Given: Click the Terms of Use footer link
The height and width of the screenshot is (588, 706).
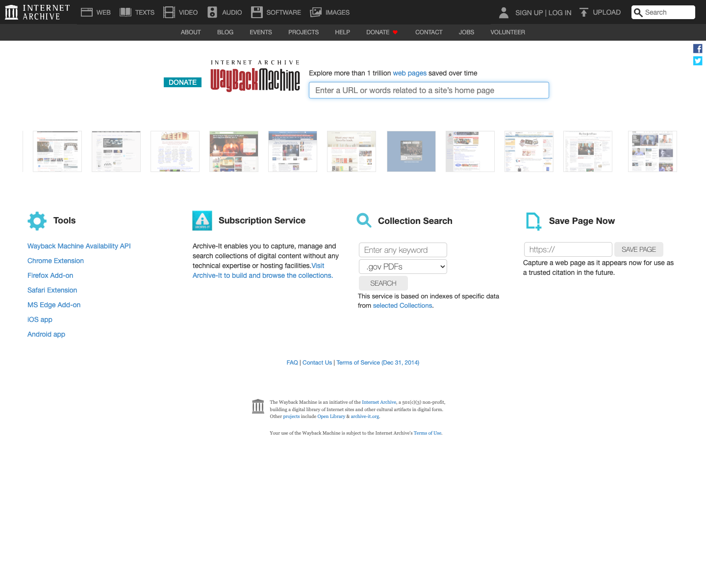Looking at the screenshot, I should pyautogui.click(x=428, y=433).
